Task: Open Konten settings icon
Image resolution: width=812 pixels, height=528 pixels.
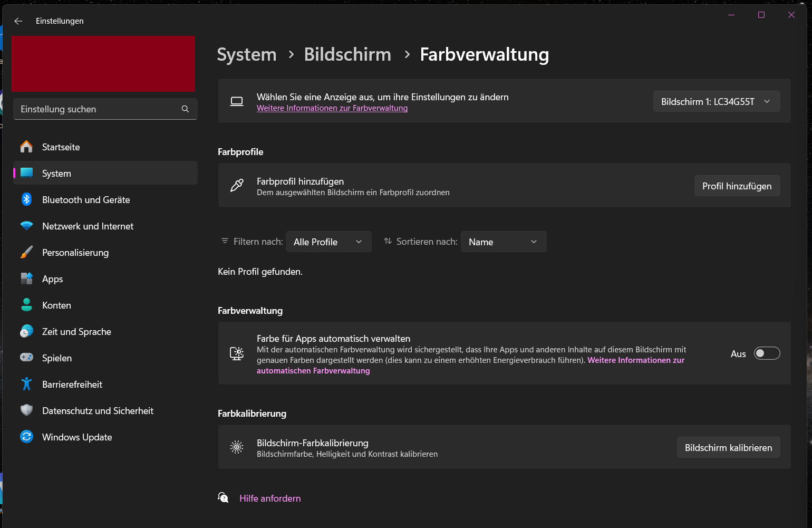Action: (x=26, y=305)
